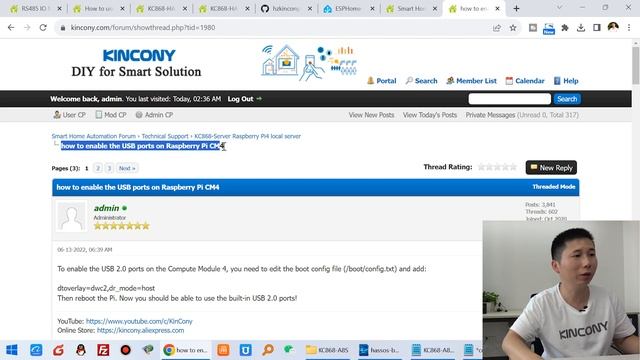Switch to the Smart Home tab
This screenshot has height=360, width=640.
click(x=411, y=8)
